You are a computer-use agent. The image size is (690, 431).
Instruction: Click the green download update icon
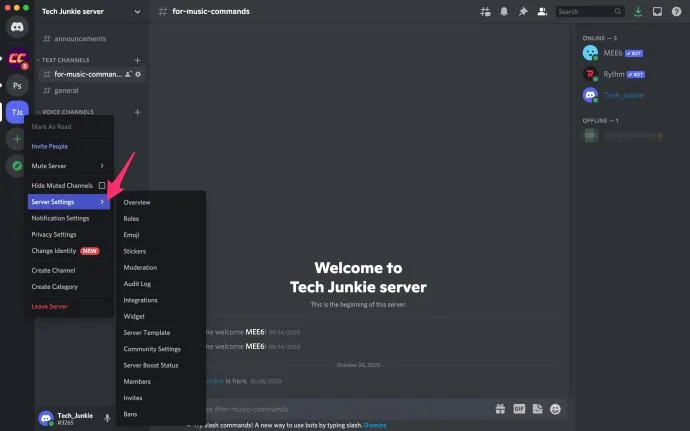pos(638,12)
